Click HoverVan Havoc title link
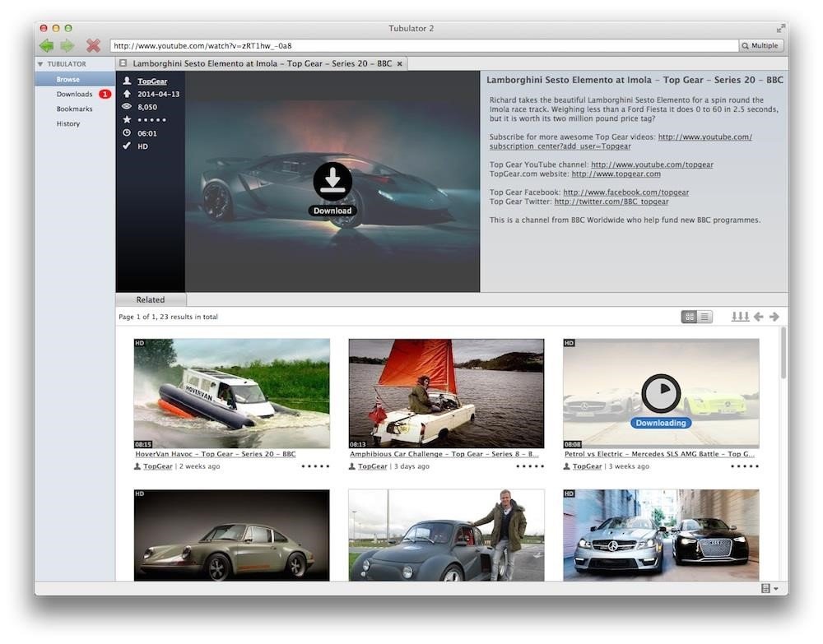823x644 pixels. (215, 454)
